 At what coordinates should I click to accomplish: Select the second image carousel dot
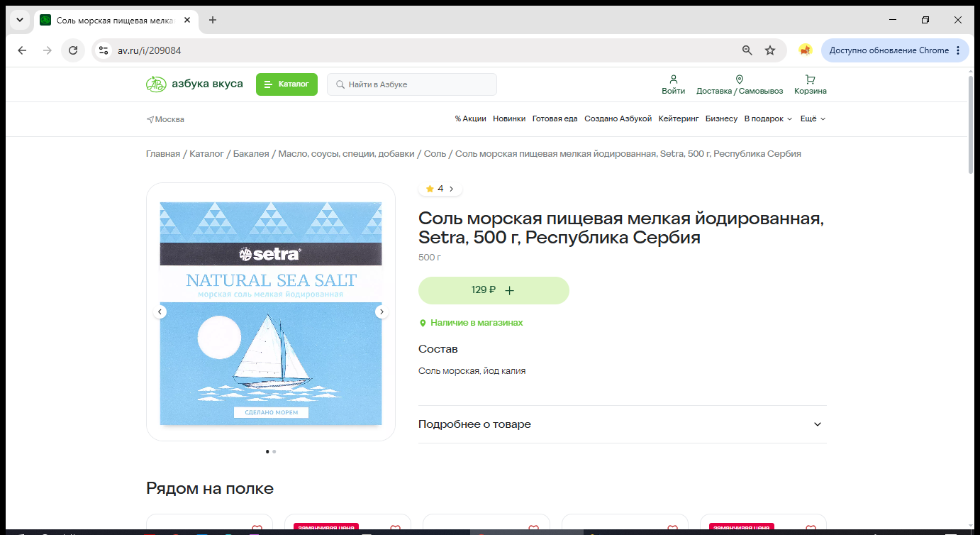(x=274, y=451)
